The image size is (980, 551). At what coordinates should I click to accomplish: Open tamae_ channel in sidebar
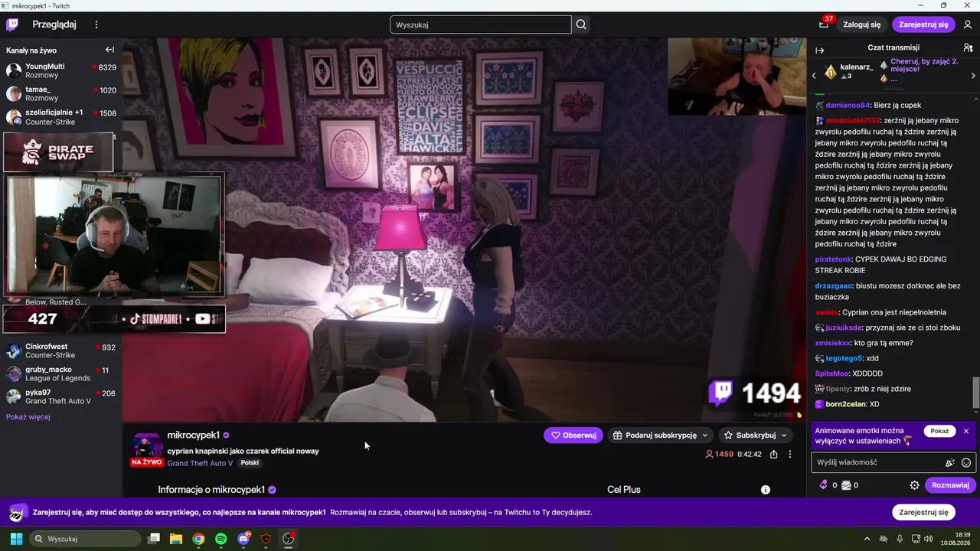tap(61, 93)
